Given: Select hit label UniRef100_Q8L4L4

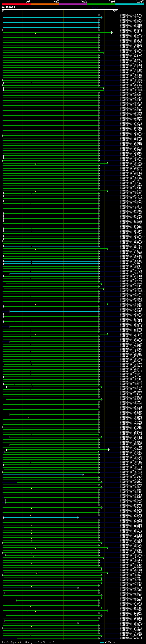Looking at the screenshot, I should coord(131,321).
